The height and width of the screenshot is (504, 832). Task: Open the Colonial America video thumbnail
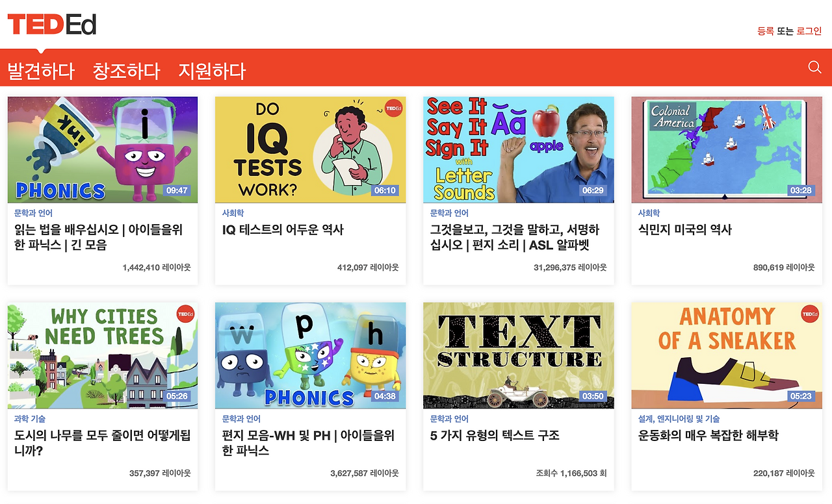[727, 150]
